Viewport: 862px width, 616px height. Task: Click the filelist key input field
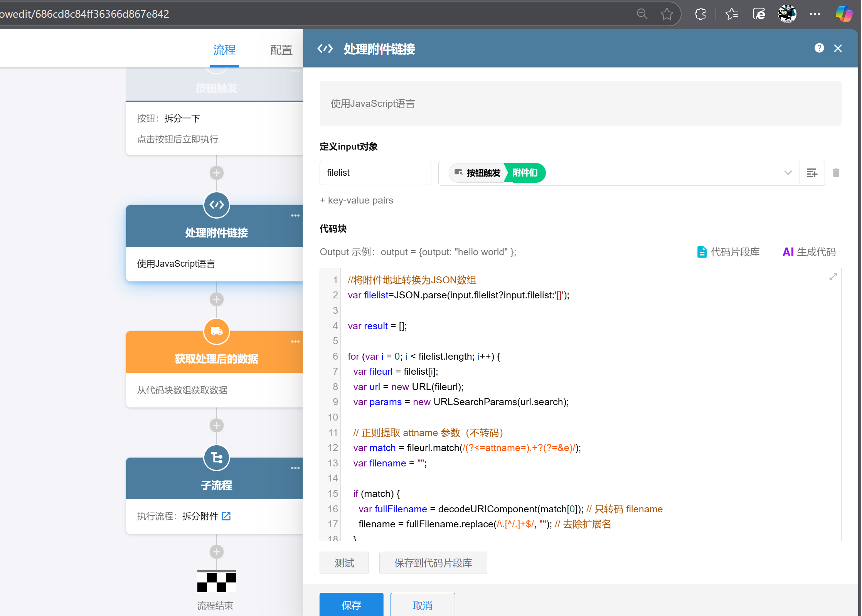375,173
